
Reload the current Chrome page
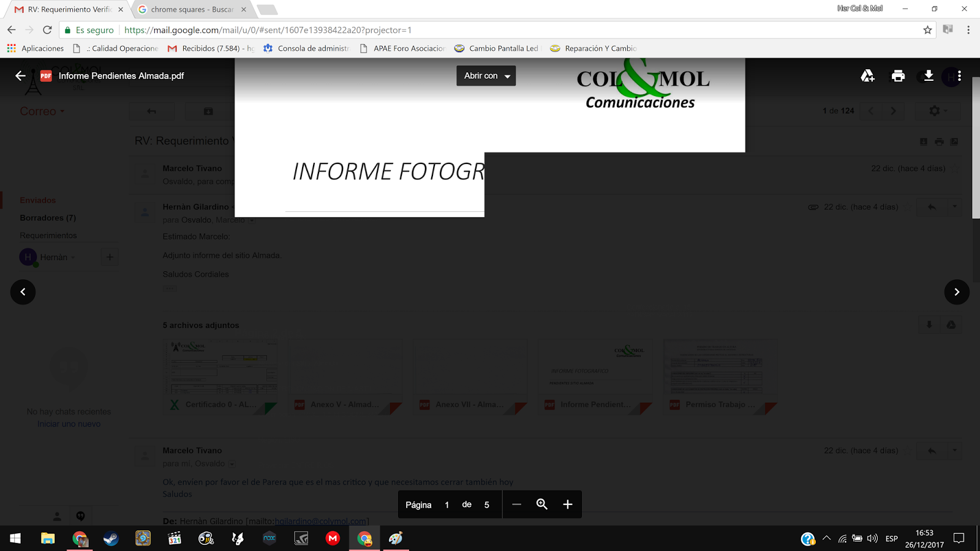click(47, 30)
